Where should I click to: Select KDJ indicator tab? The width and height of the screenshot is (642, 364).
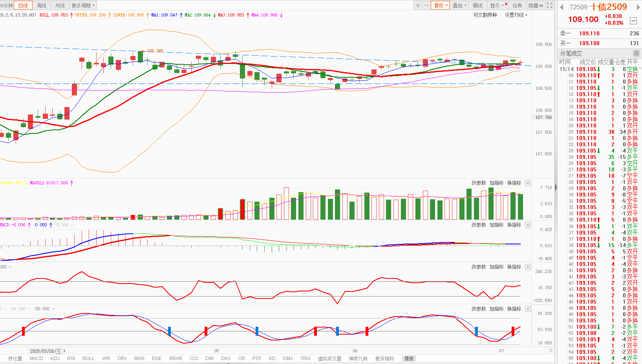[55, 359]
